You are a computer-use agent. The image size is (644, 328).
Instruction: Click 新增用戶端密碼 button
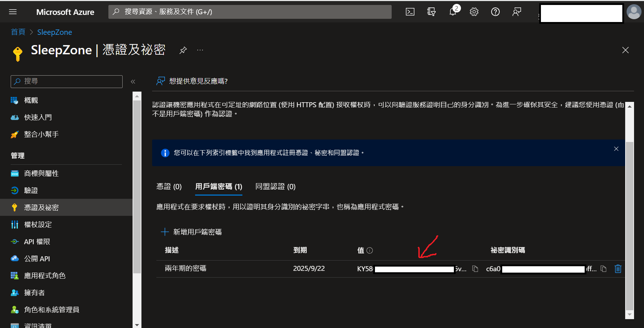(191, 232)
